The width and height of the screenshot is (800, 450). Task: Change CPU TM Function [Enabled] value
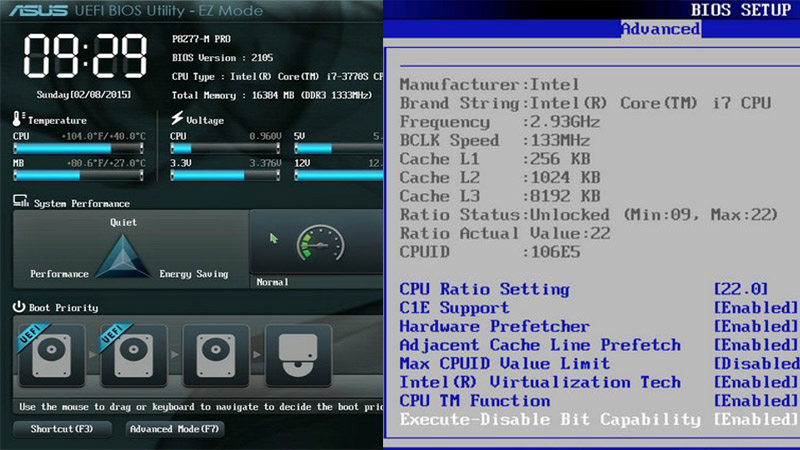click(x=756, y=401)
